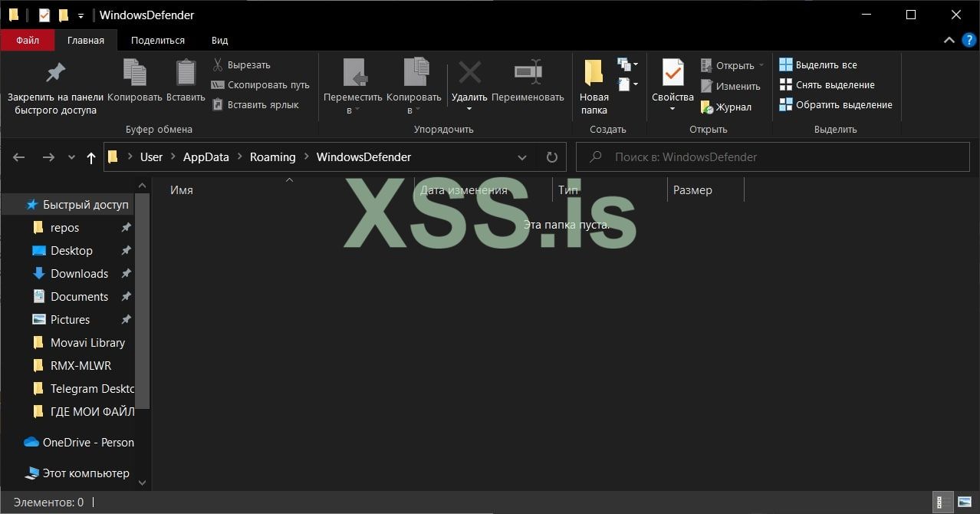This screenshot has width=980, height=514.
Task: Click Снять выделение deselect command
Action: [x=827, y=85]
